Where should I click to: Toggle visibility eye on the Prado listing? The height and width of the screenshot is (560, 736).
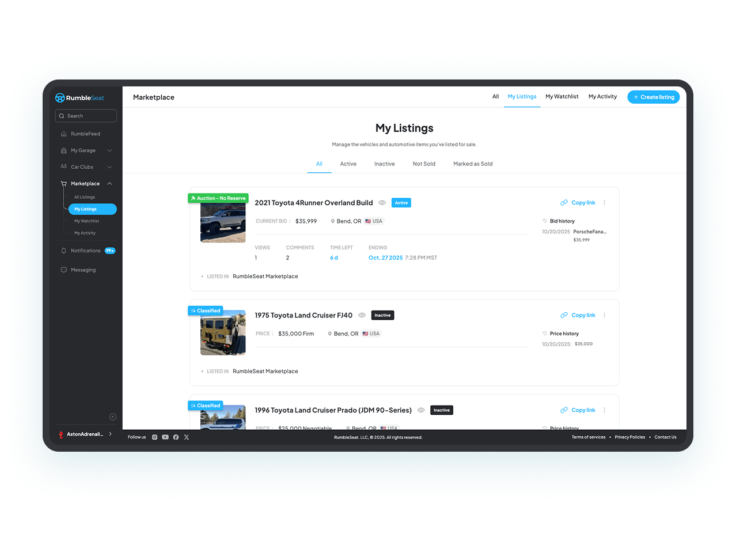420,410
